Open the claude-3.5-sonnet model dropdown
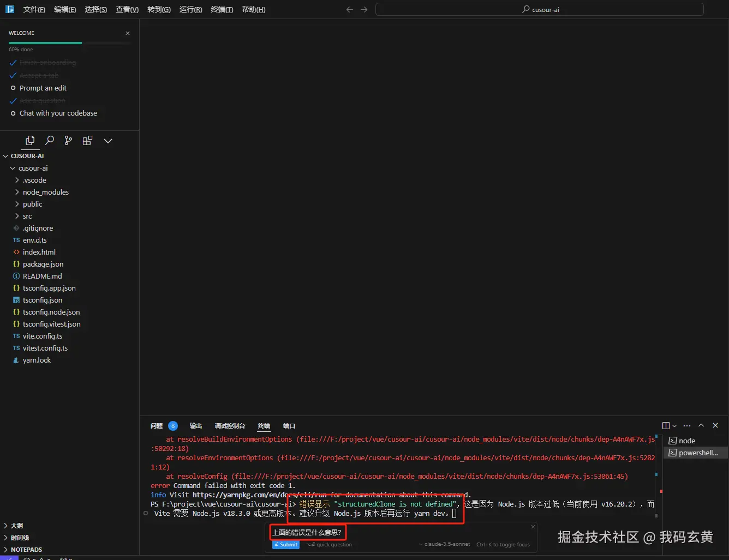The height and width of the screenshot is (560, 729). point(444,544)
